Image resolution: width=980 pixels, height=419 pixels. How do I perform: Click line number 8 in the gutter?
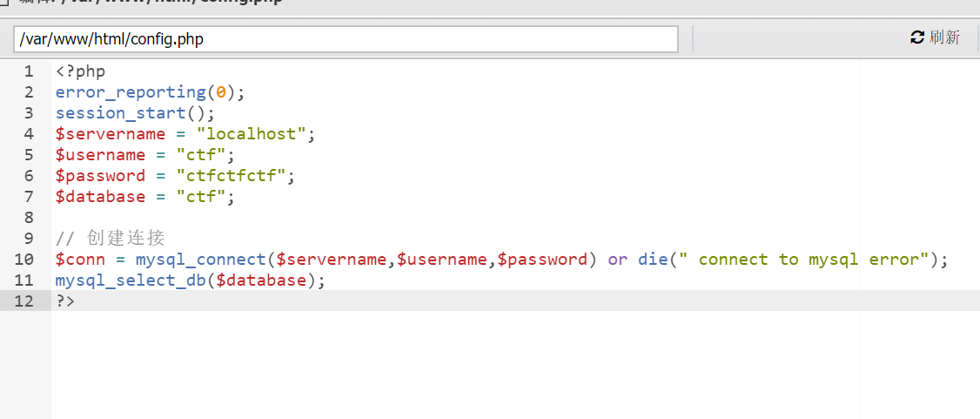pyautogui.click(x=29, y=217)
